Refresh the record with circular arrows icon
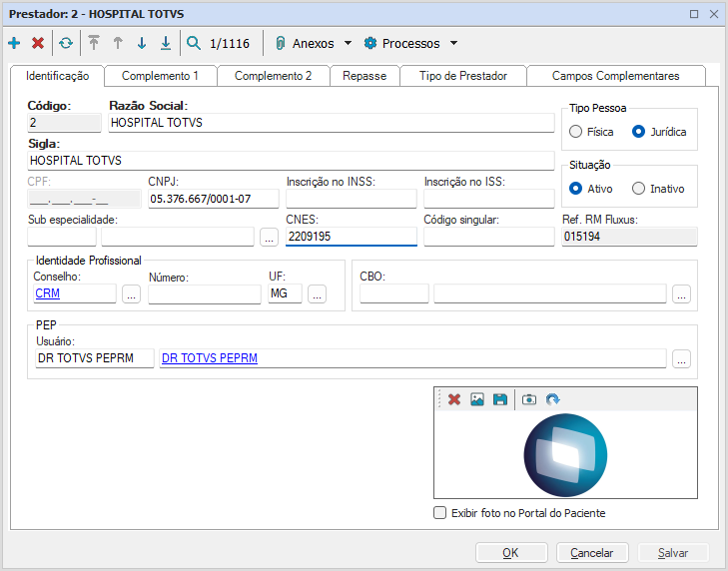The image size is (728, 571). (66, 43)
